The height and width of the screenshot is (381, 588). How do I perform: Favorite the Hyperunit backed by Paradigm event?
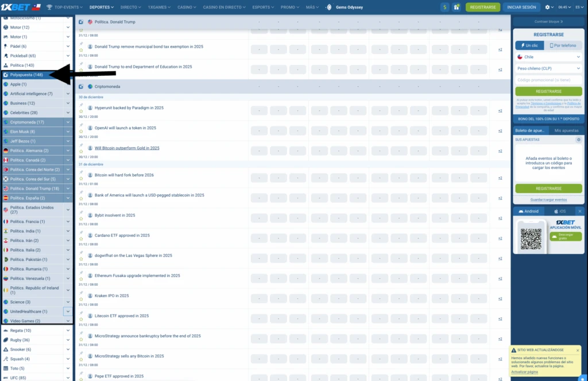[x=81, y=112]
